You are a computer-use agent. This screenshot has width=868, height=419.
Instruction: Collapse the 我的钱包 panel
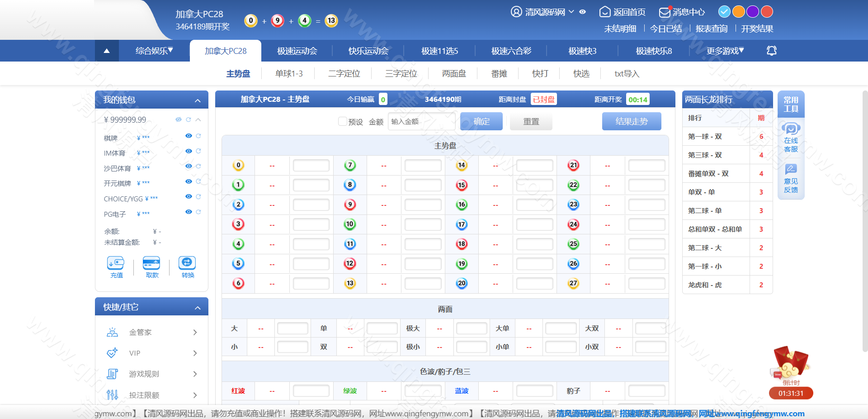[198, 100]
